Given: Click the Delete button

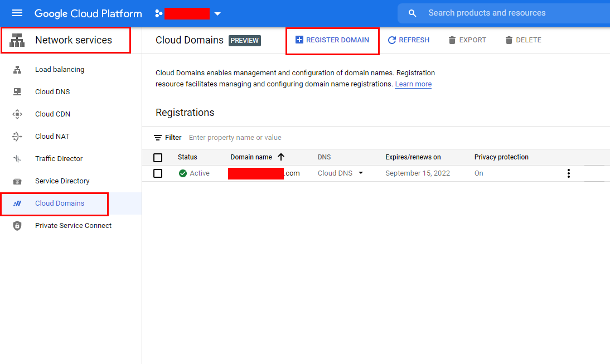Looking at the screenshot, I should pyautogui.click(x=523, y=40).
